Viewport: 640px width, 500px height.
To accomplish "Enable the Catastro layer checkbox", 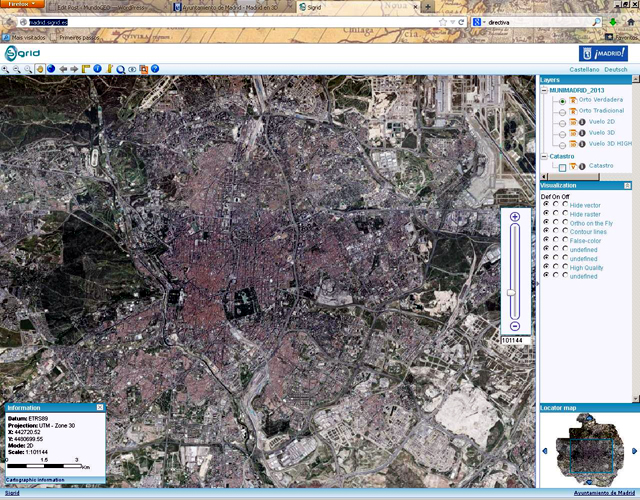I will (x=563, y=166).
